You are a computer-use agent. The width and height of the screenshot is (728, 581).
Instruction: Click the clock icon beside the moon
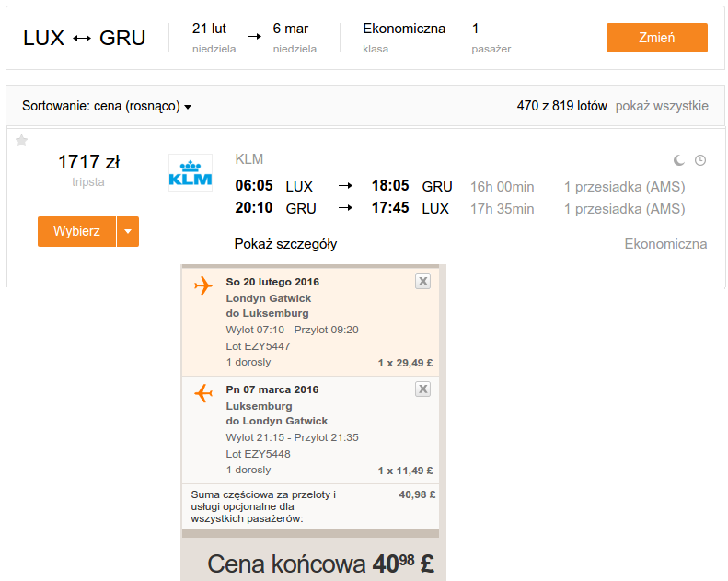click(700, 160)
